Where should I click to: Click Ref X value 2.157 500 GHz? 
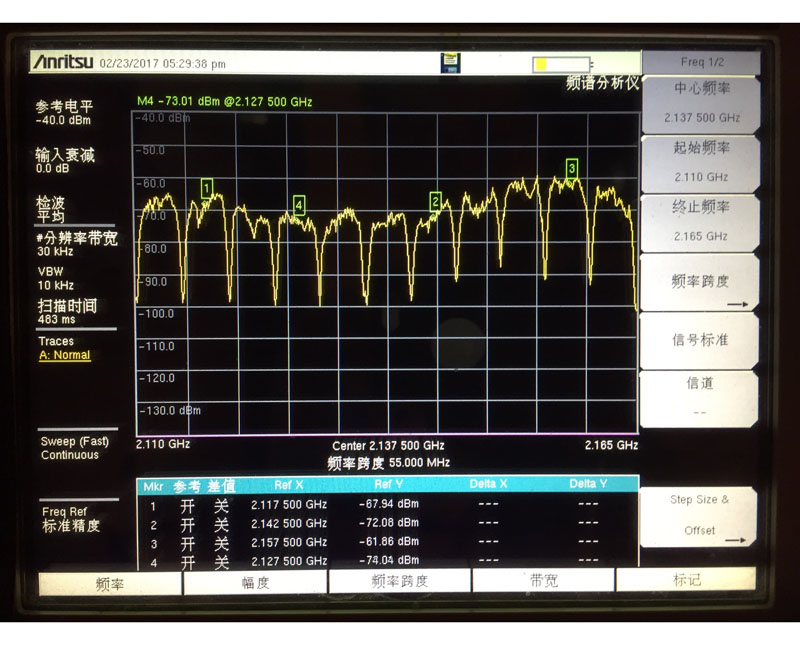point(289,542)
